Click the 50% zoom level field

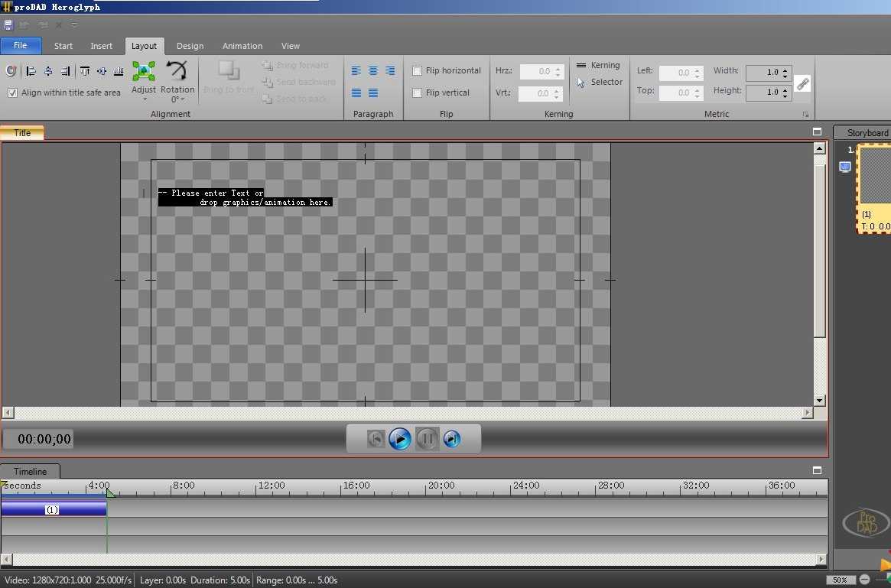click(x=841, y=580)
